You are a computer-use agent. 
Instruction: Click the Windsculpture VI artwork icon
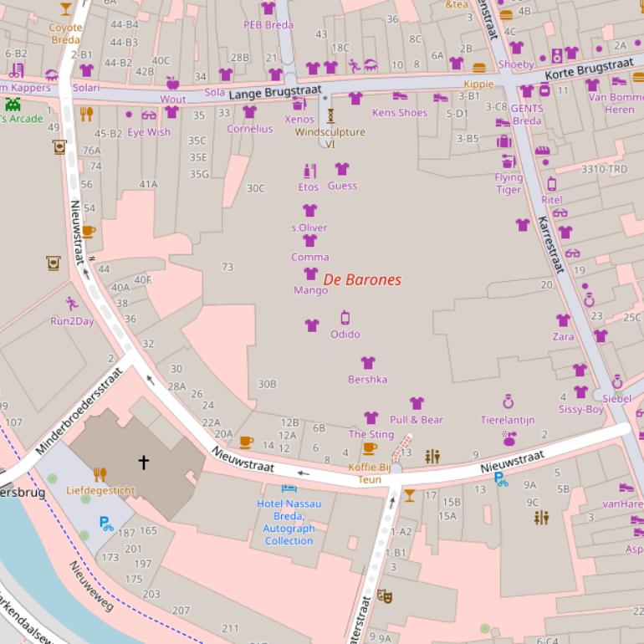[x=330, y=115]
